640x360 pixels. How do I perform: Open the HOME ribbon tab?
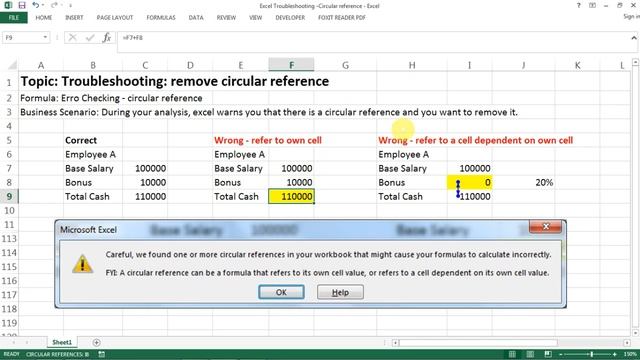click(x=43, y=18)
